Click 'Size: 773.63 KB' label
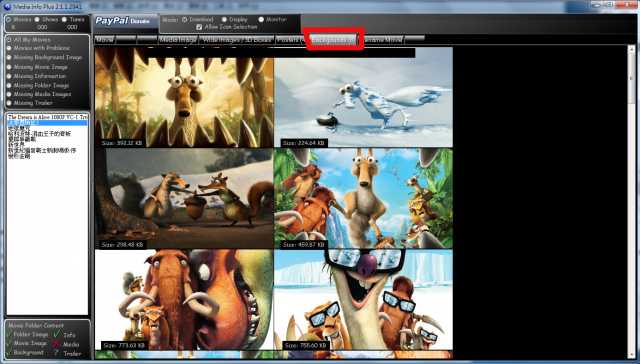Image resolution: width=640 pixels, height=364 pixels. coord(124,345)
